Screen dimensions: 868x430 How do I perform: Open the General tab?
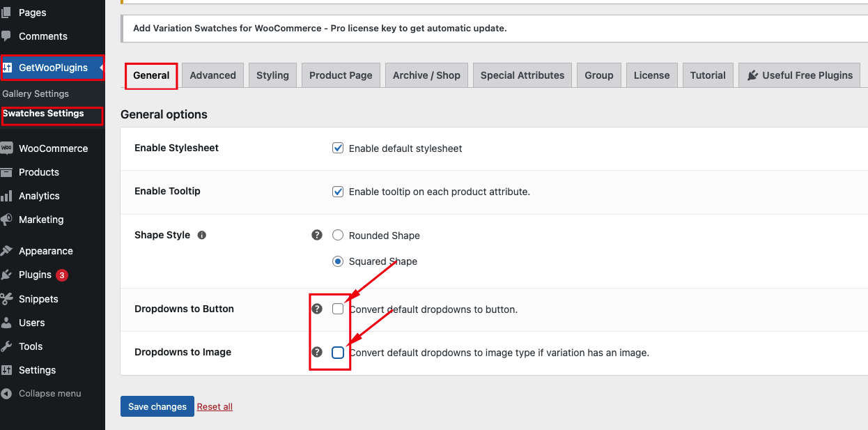coord(151,75)
